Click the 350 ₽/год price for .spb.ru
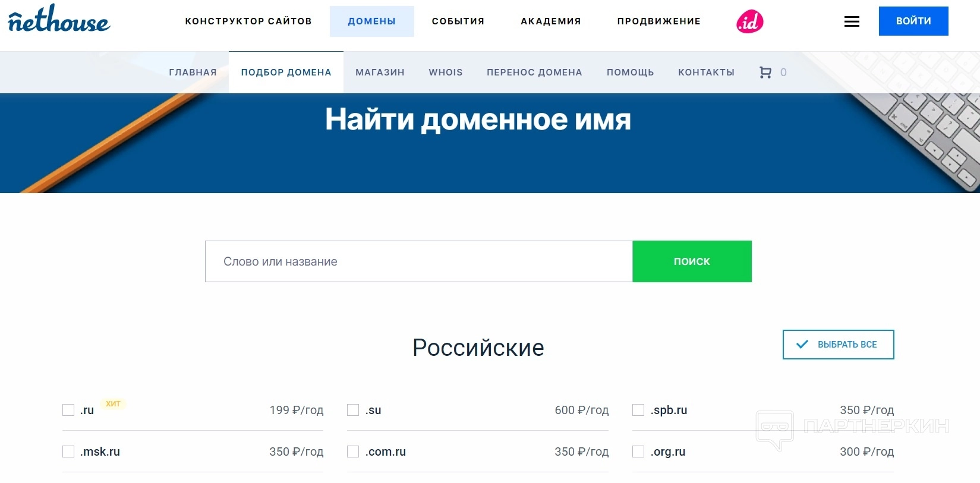This screenshot has height=483, width=980. coord(866,410)
